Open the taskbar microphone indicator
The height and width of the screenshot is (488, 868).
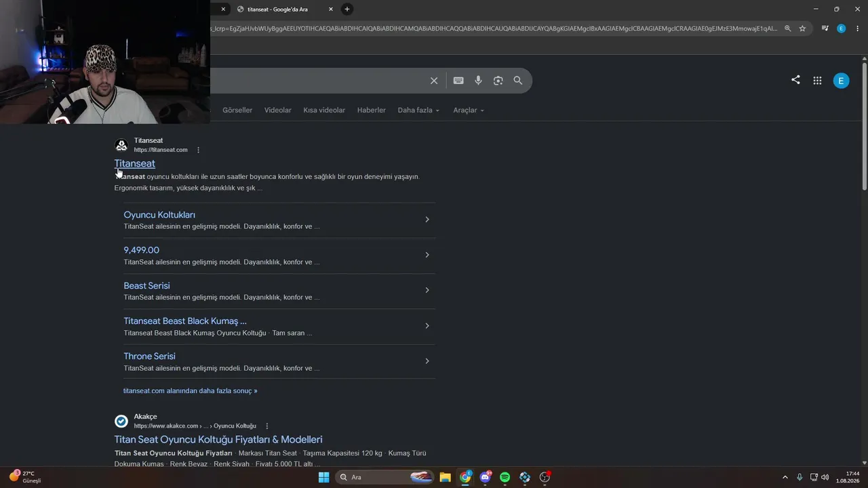coord(800,477)
